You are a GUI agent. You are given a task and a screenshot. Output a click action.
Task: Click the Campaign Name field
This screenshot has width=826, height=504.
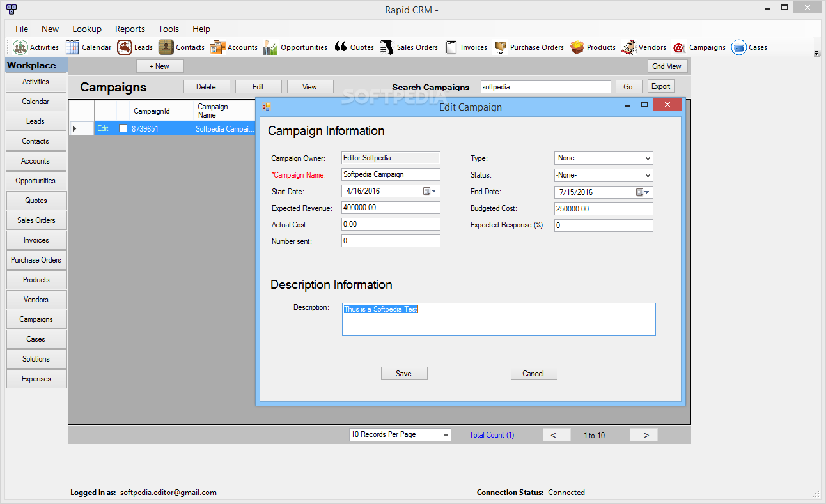391,174
